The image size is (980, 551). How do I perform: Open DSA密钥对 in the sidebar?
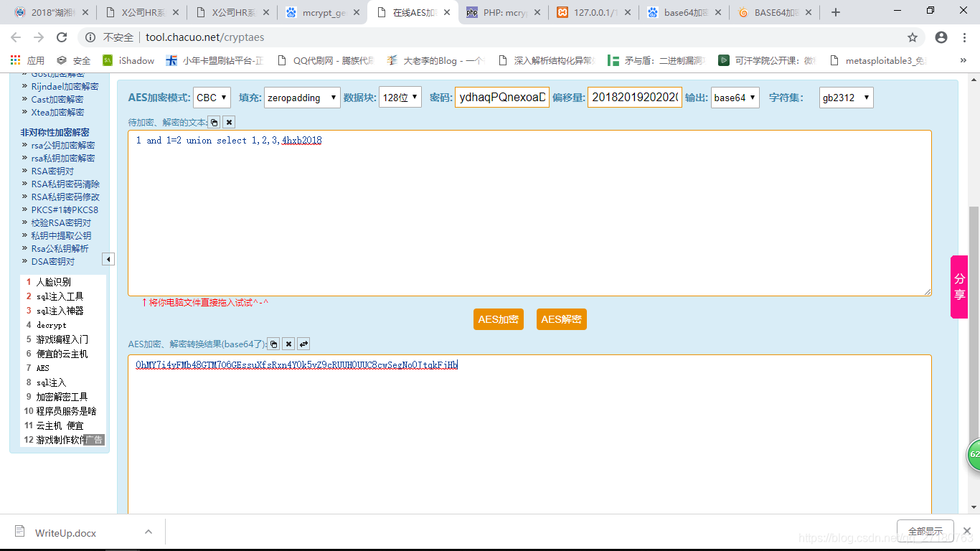tap(52, 262)
